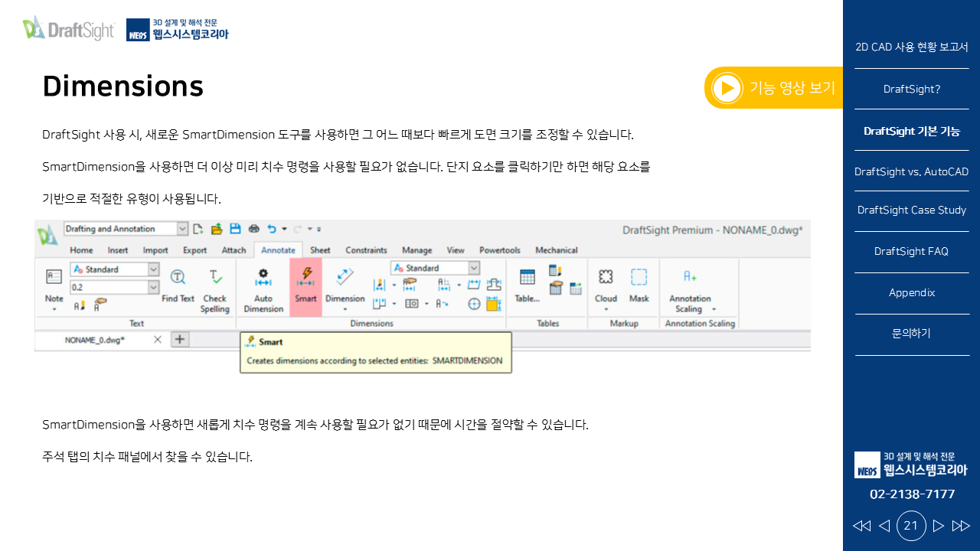Click the page number 21 indicator
Viewport: 980px width, 551px height.
click(911, 526)
